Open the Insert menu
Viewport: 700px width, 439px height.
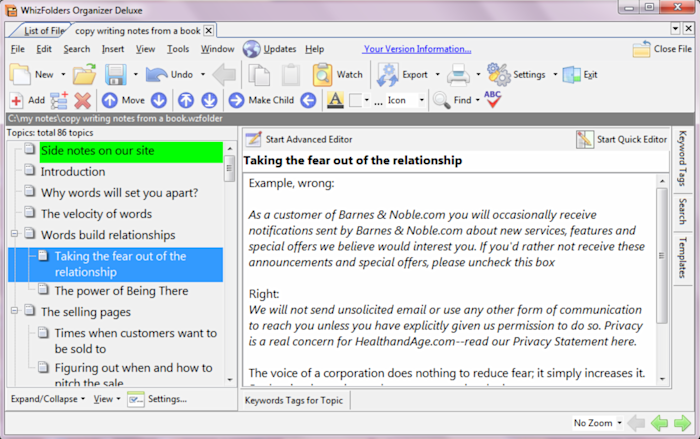[x=112, y=49]
